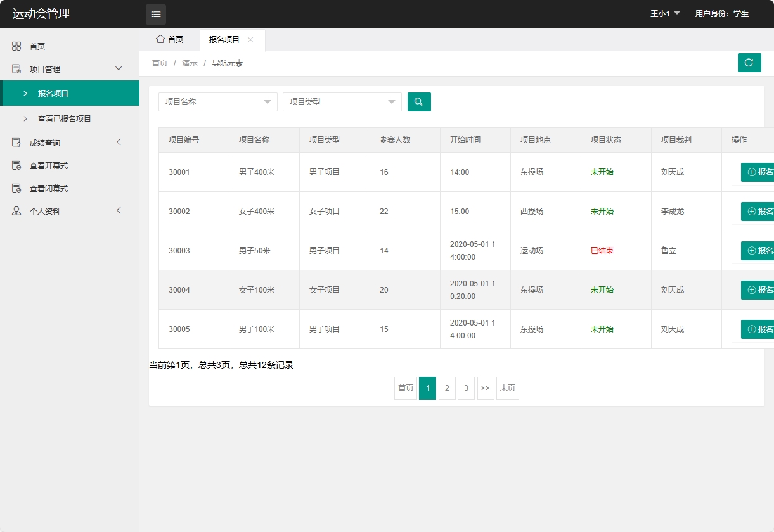Click 末页 in pagination

[507, 388]
